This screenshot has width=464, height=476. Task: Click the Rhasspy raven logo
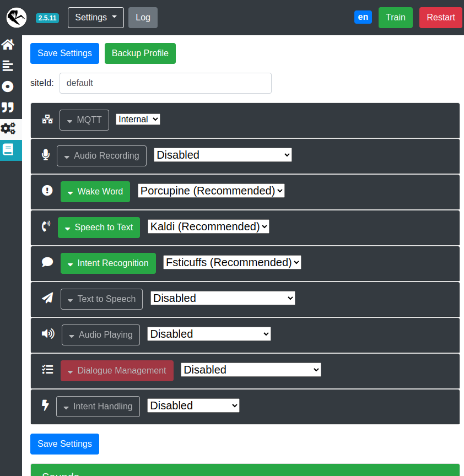[17, 18]
